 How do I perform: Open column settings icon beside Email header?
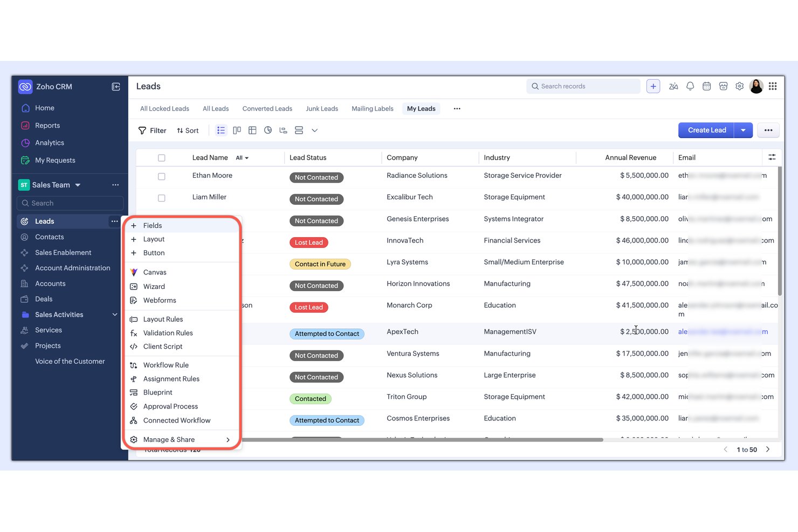pos(772,157)
